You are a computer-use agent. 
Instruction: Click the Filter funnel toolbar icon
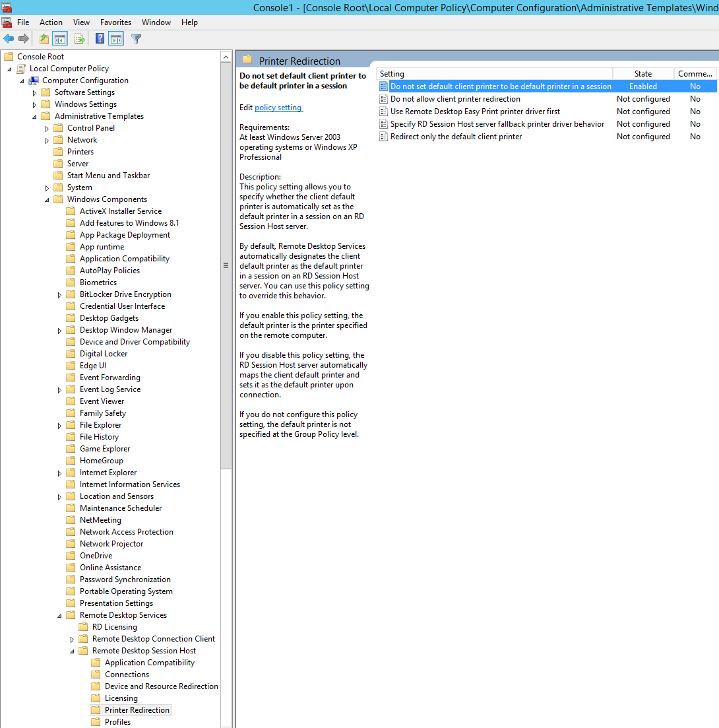coord(137,39)
